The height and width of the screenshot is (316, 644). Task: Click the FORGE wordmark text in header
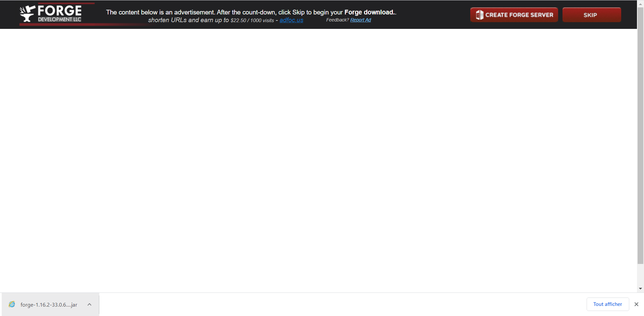pos(59,11)
